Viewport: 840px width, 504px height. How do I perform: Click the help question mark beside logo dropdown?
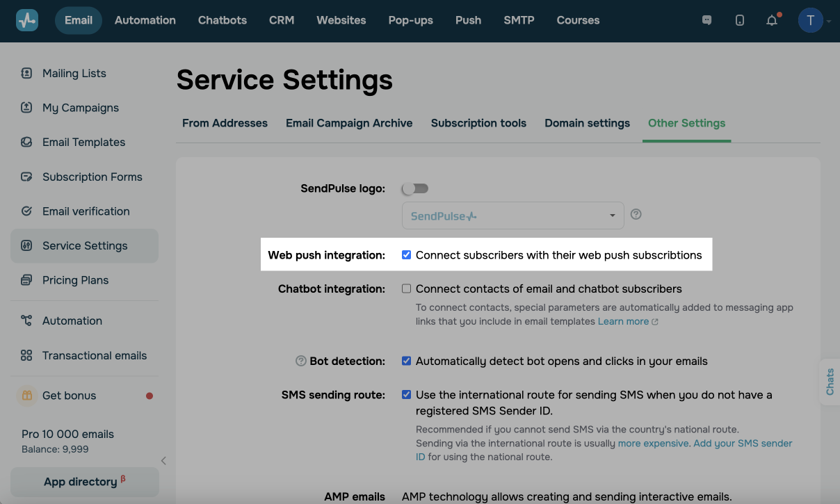[x=636, y=214]
